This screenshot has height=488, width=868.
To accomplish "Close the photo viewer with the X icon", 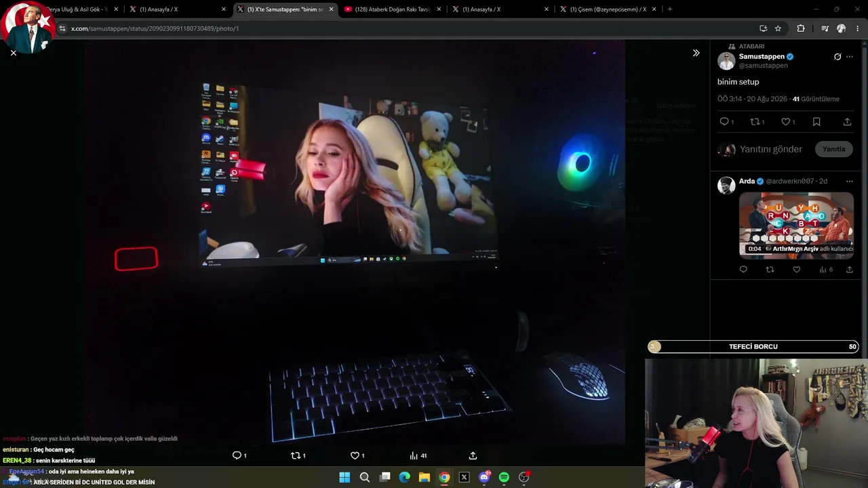I will click(14, 53).
